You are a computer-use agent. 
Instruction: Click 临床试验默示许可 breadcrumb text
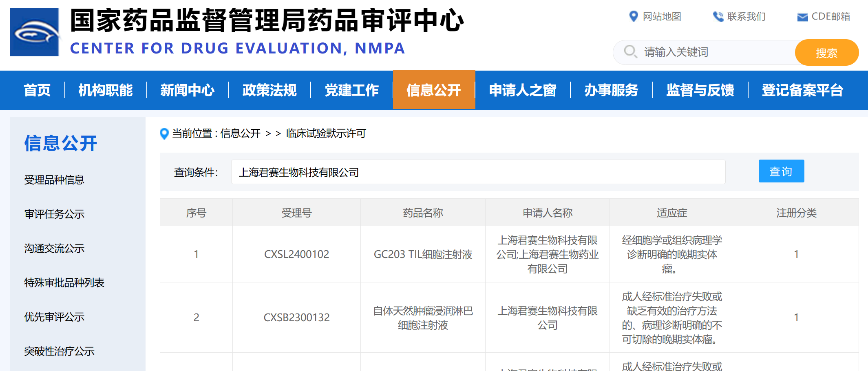[326, 133]
